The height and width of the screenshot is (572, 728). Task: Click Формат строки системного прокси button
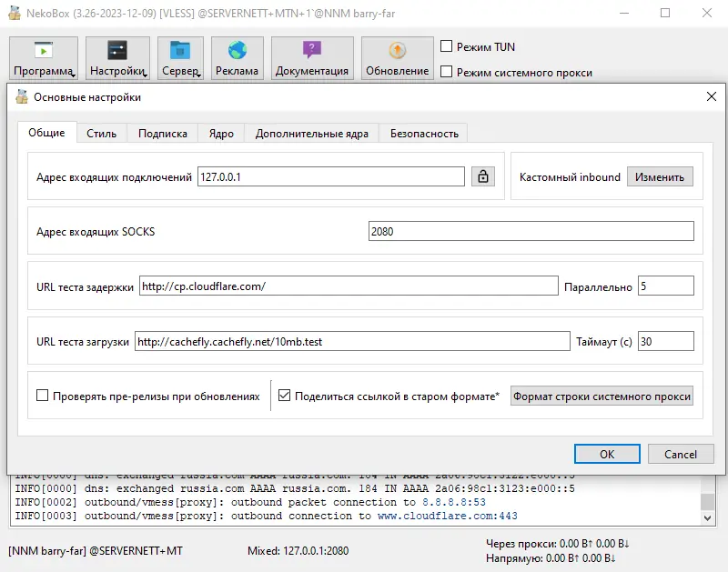click(x=602, y=396)
